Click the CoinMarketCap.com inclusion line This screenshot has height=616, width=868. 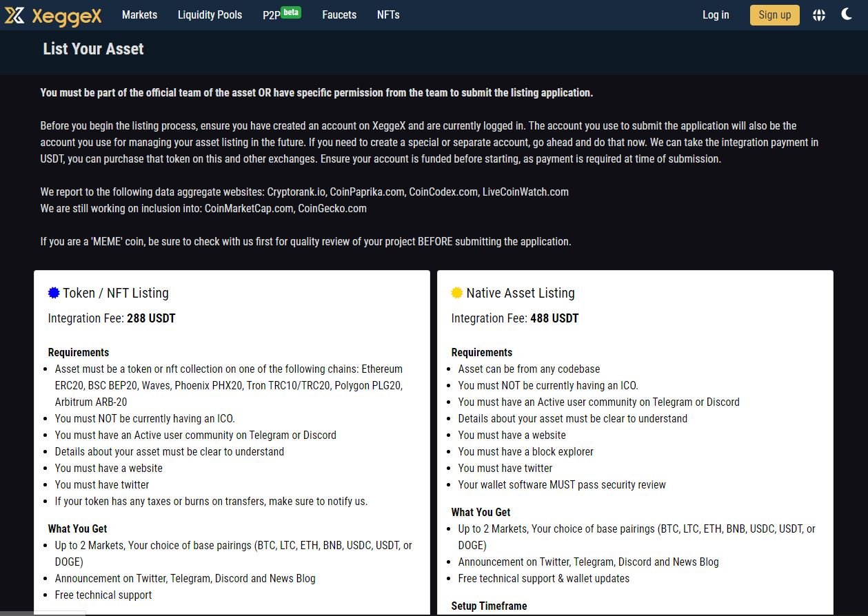point(203,208)
